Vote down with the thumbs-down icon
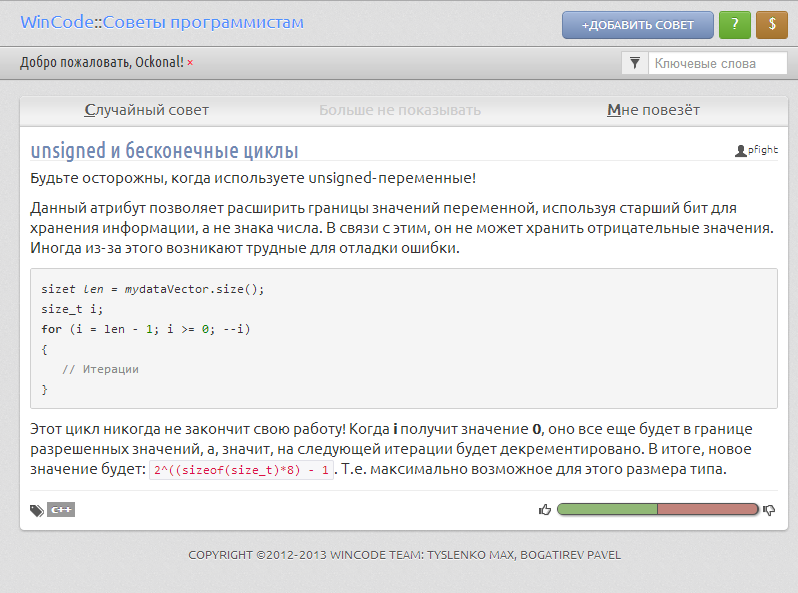Viewport: 798px width, 593px height. pyautogui.click(x=769, y=510)
